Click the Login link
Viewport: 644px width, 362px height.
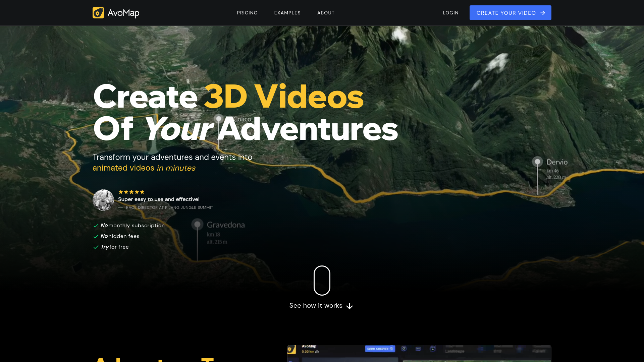pyautogui.click(x=450, y=13)
